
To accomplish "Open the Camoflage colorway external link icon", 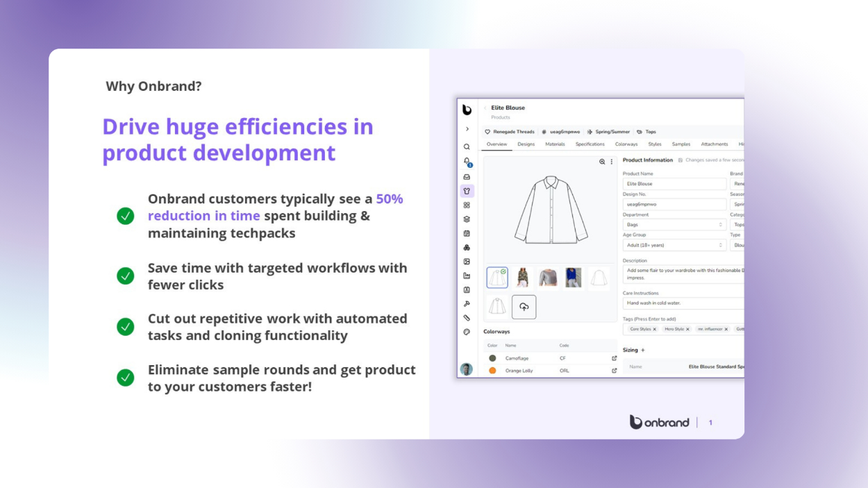I will [x=614, y=358].
